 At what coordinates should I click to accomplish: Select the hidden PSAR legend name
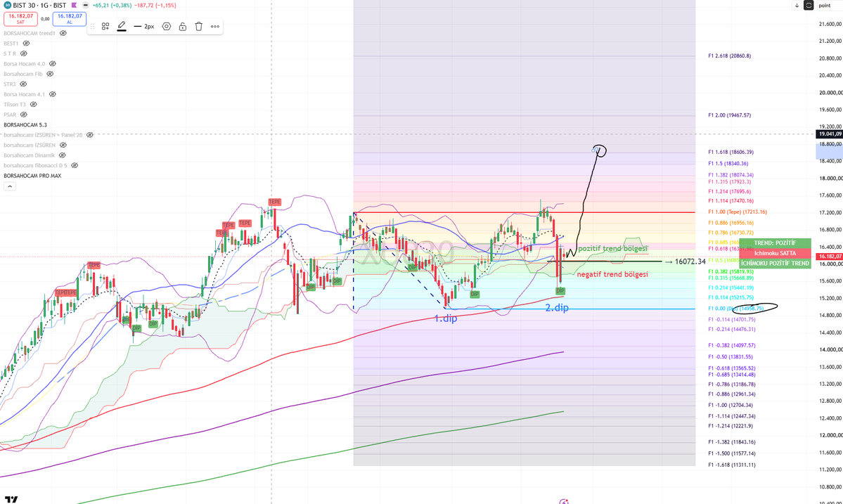tap(10, 115)
